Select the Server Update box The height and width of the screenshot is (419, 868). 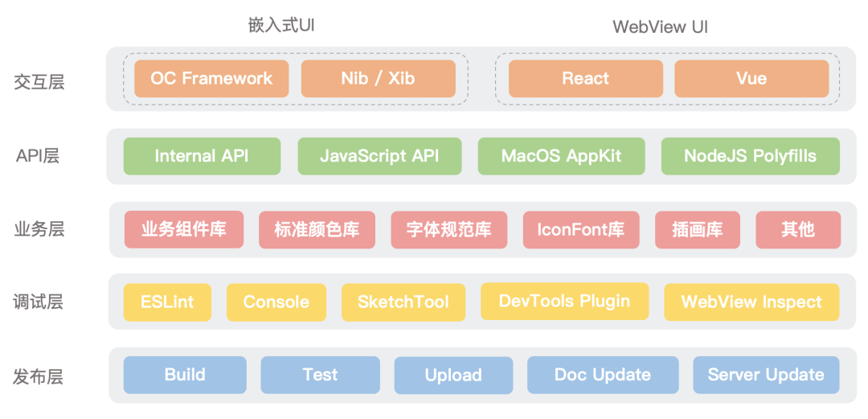coord(766,376)
